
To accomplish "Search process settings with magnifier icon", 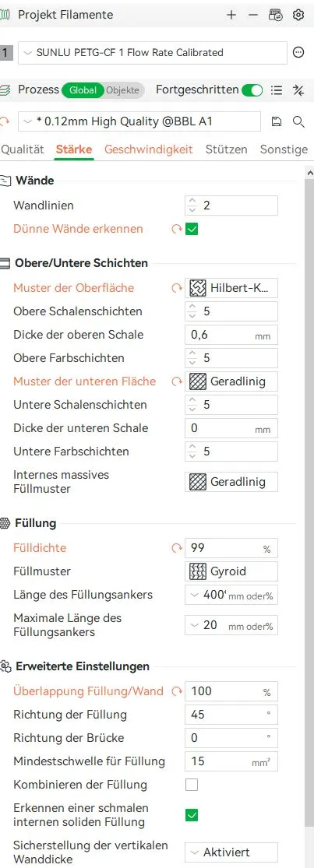I will [x=298, y=121].
